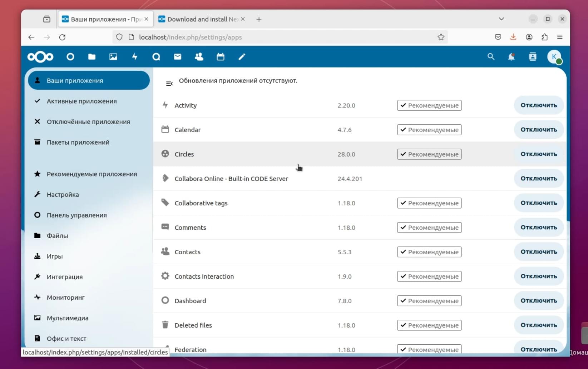588x369 pixels.
Task: Open Настройка category in sidebar
Action: (x=89, y=194)
